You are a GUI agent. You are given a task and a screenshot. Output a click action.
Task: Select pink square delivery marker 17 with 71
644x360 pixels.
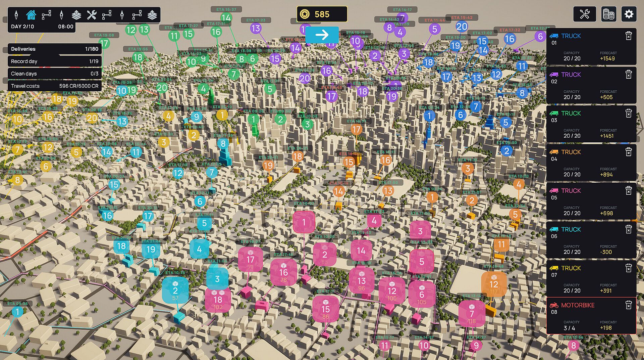[x=250, y=260]
